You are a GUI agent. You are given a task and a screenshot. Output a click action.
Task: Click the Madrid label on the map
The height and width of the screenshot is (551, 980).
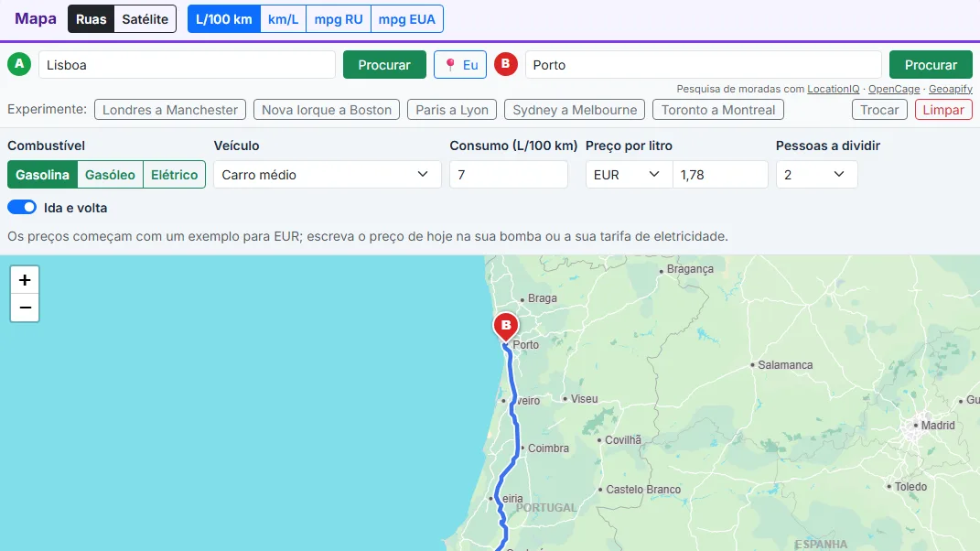click(938, 426)
